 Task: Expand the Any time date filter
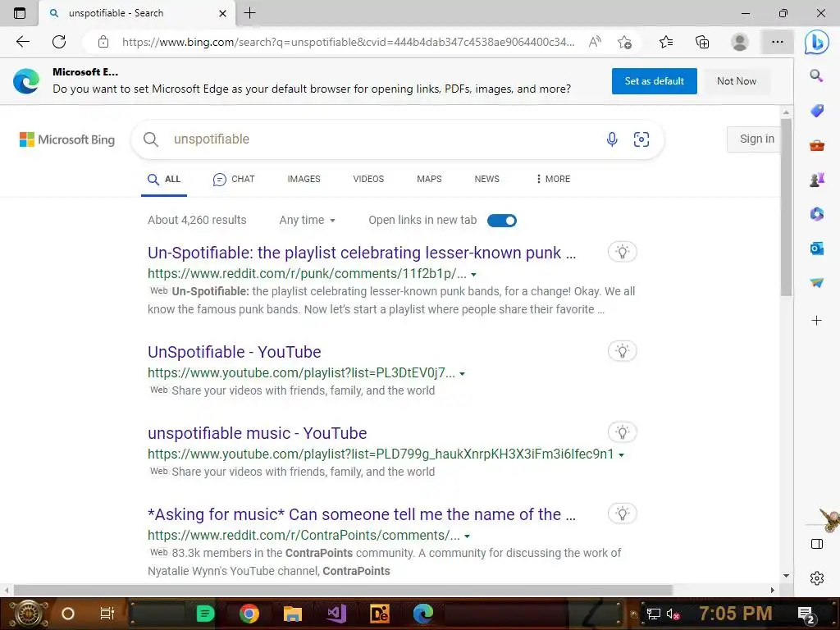pyautogui.click(x=307, y=220)
